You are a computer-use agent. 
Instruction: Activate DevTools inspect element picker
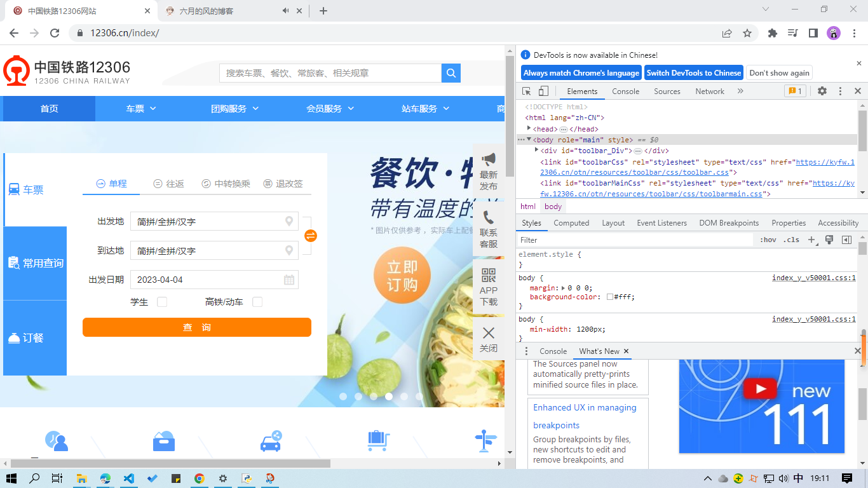[527, 91]
